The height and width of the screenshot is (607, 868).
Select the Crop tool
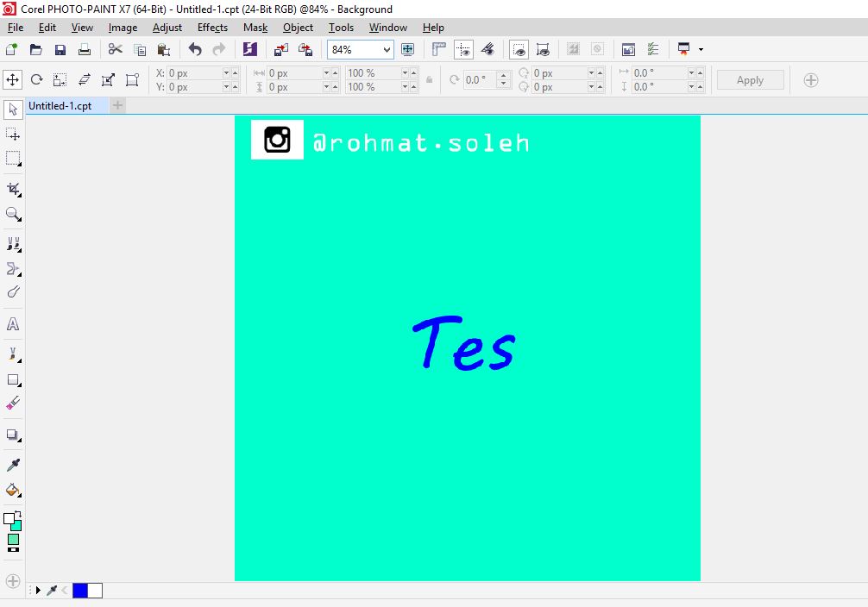[13, 190]
